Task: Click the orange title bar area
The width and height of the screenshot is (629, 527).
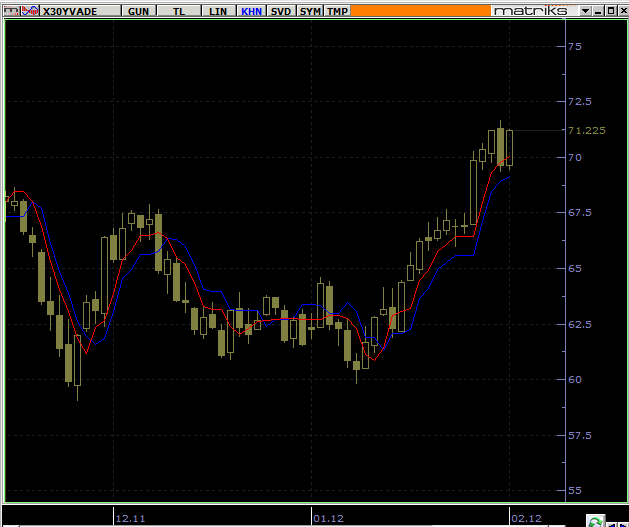Action: point(421,11)
